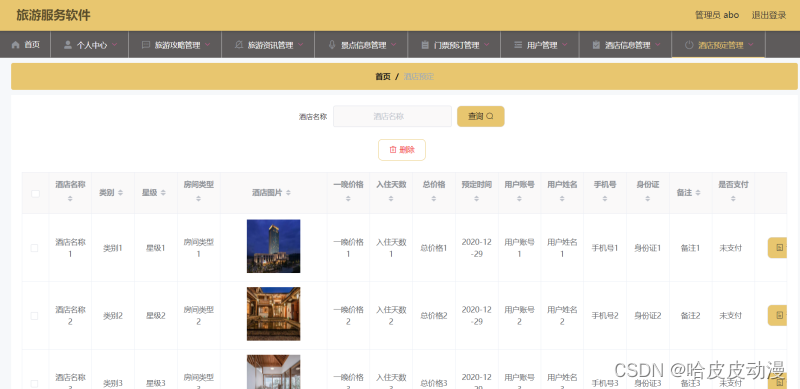Click the 退出登录 logout link
The image size is (800, 389).
coord(769,15)
